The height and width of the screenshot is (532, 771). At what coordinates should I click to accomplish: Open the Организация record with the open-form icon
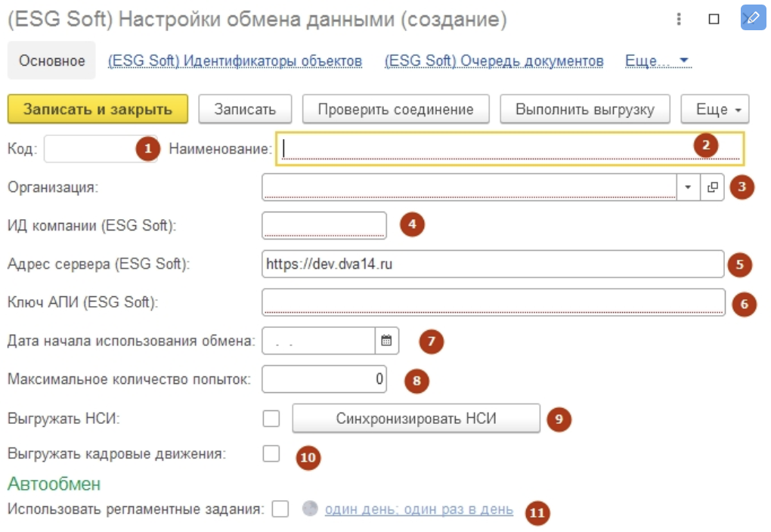(712, 187)
